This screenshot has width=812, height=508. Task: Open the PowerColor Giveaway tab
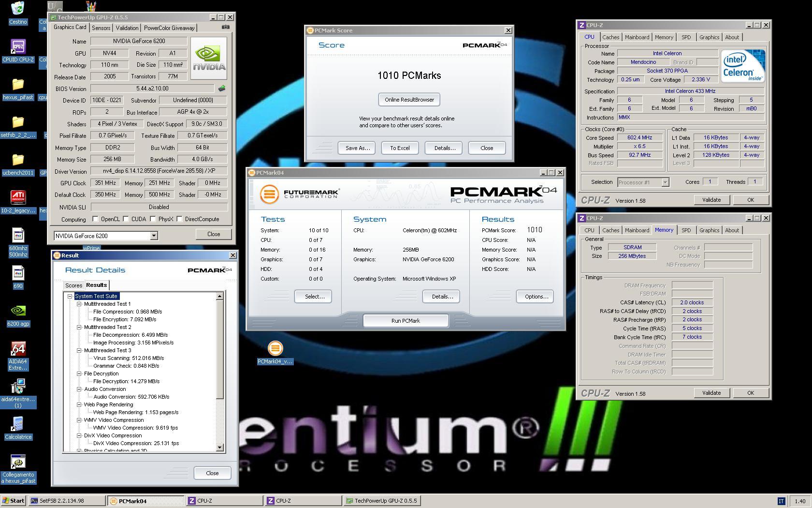pos(169,28)
